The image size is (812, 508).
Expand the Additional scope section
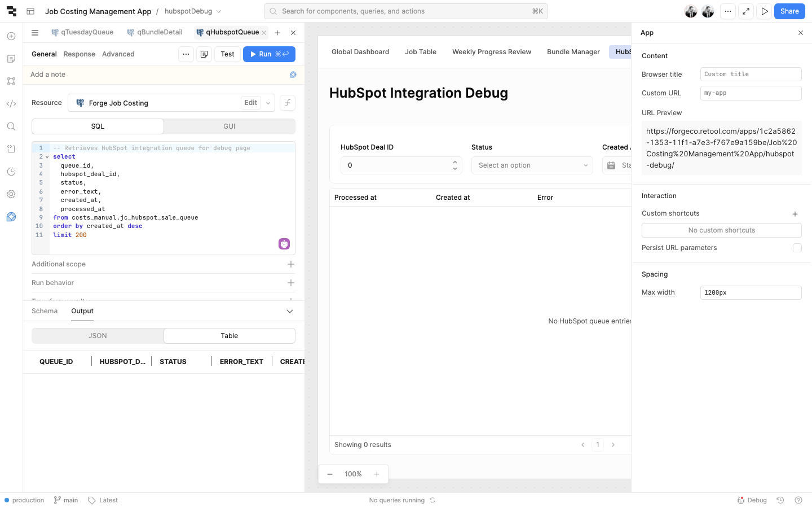pos(291,264)
